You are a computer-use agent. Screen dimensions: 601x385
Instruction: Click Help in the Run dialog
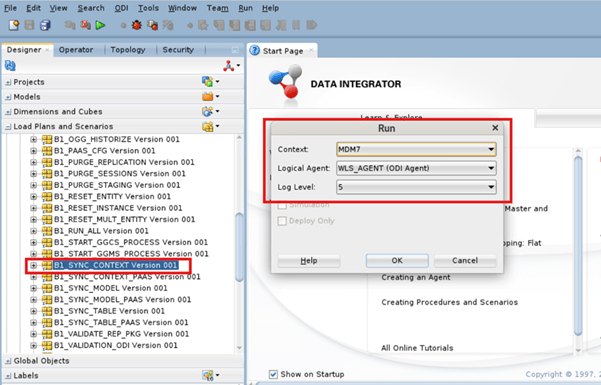(309, 260)
